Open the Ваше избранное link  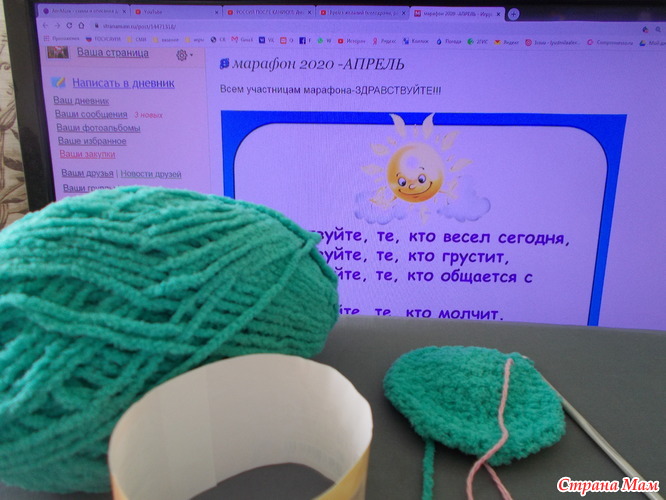[92, 141]
